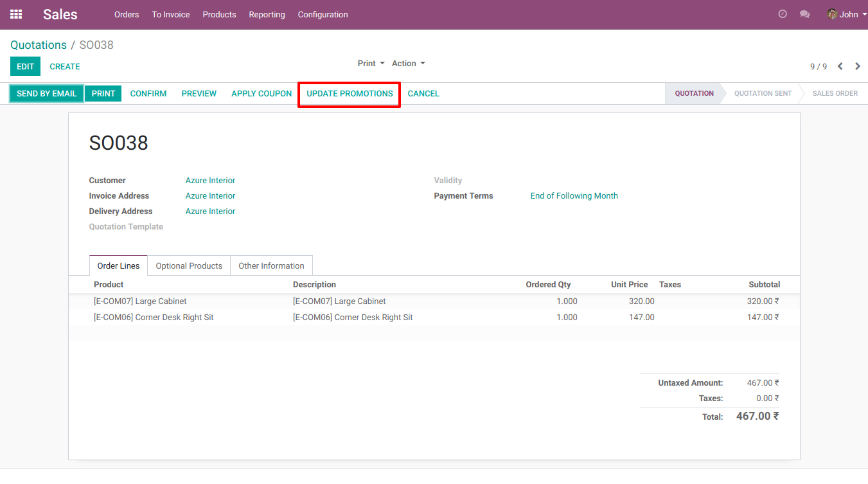
Task: Expand the Print dropdown
Action: 371,64
